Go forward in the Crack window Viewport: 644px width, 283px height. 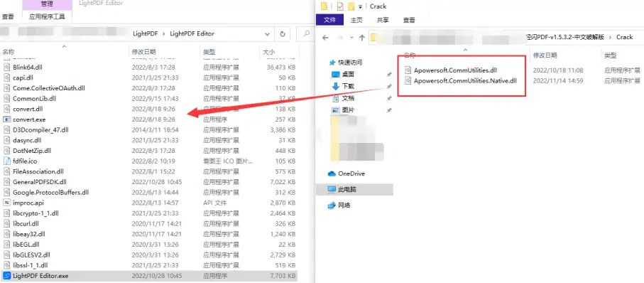coord(339,38)
